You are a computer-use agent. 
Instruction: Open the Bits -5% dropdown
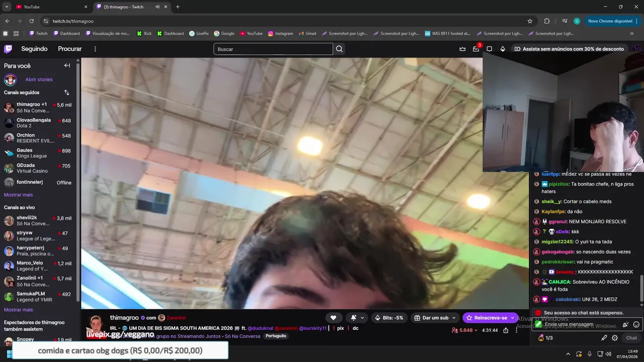tap(389, 318)
